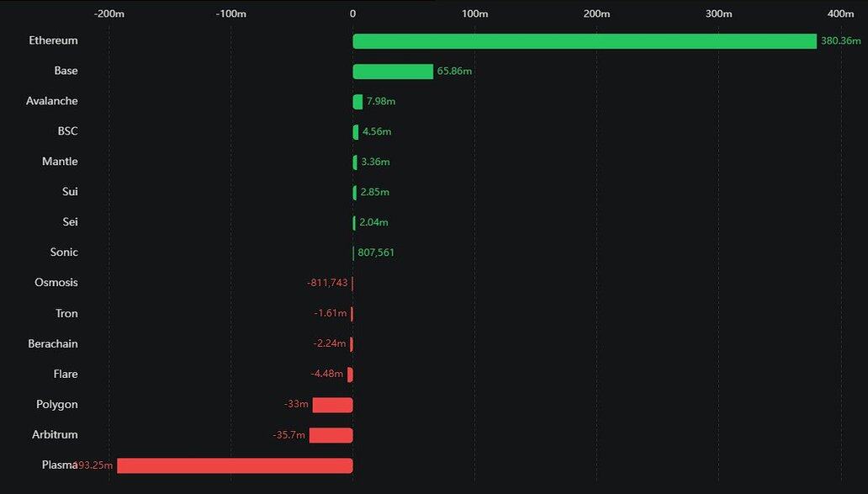The width and height of the screenshot is (868, 494).
Task: Select the BSC chain label
Action: (67, 131)
